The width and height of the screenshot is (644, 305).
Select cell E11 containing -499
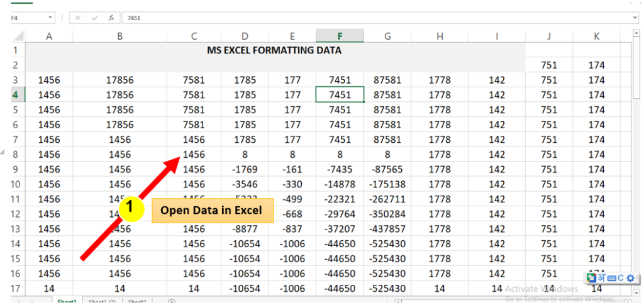pos(292,199)
